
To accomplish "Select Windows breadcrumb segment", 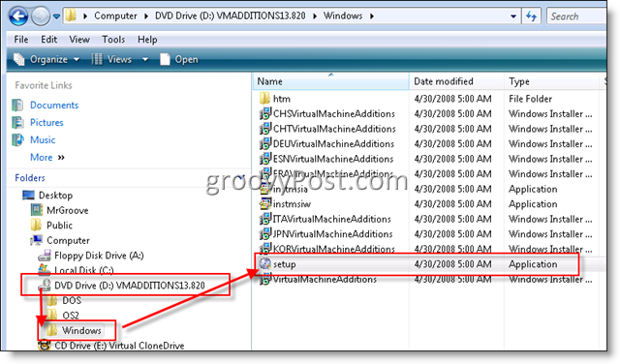I will [343, 16].
